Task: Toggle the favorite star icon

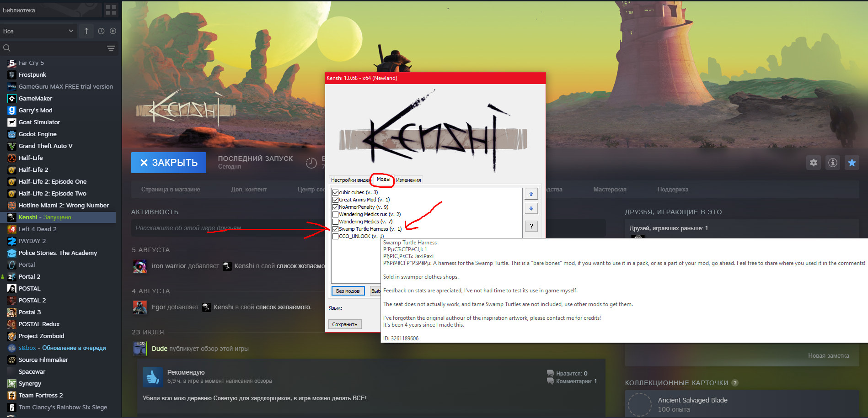Action: point(852,163)
